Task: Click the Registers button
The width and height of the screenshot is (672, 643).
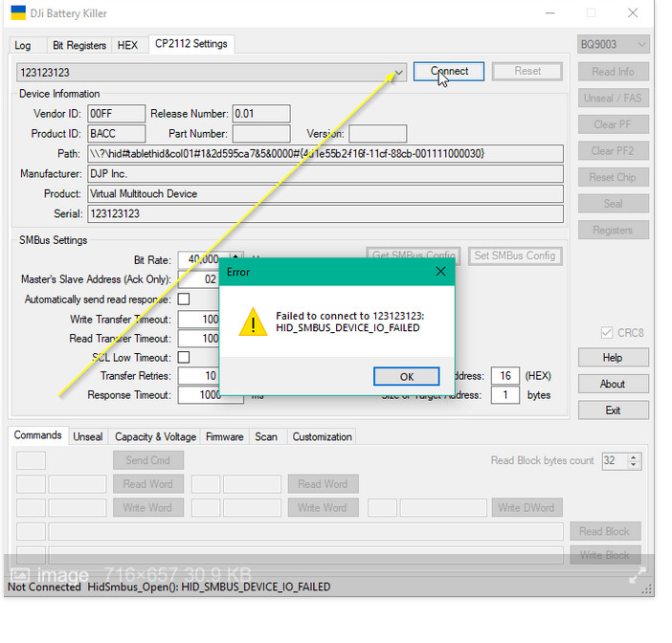Action: tap(613, 230)
